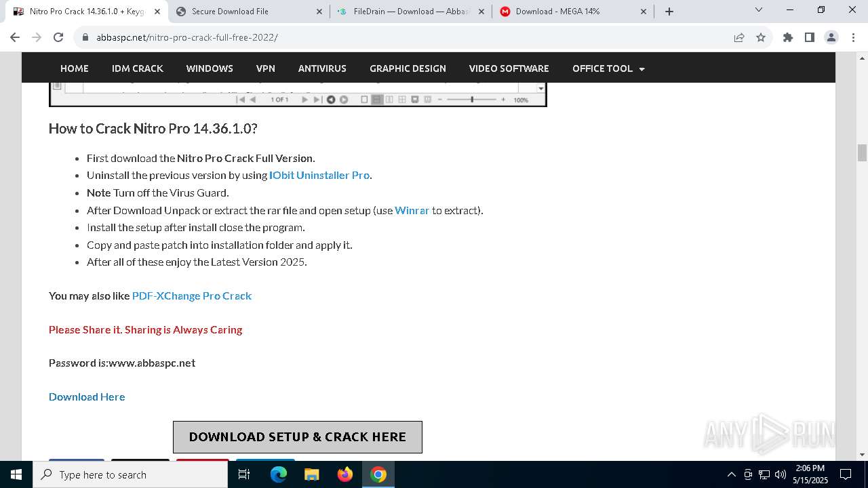Open VPN category in navigation
This screenshot has height=488, width=868.
click(266, 68)
